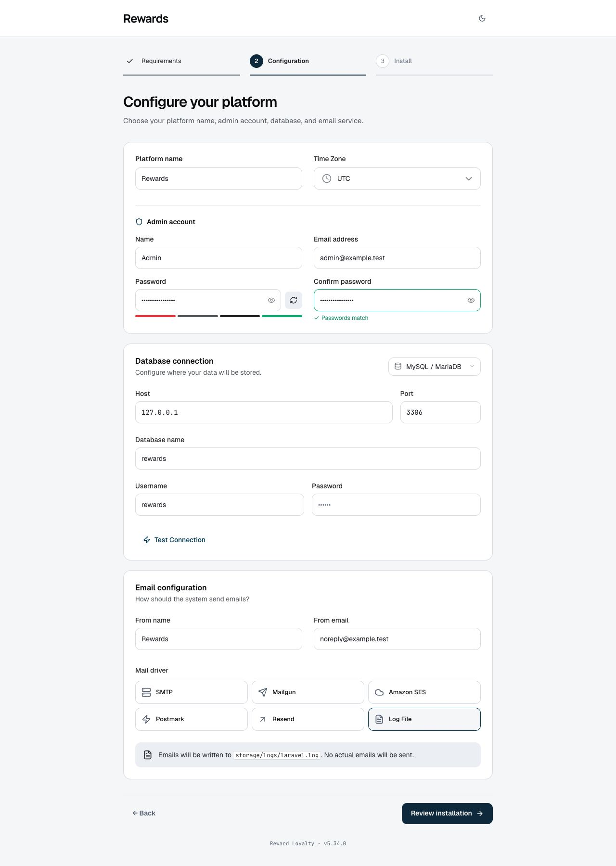Click the Postmark lightning bolt icon
The width and height of the screenshot is (616, 866).
point(146,719)
